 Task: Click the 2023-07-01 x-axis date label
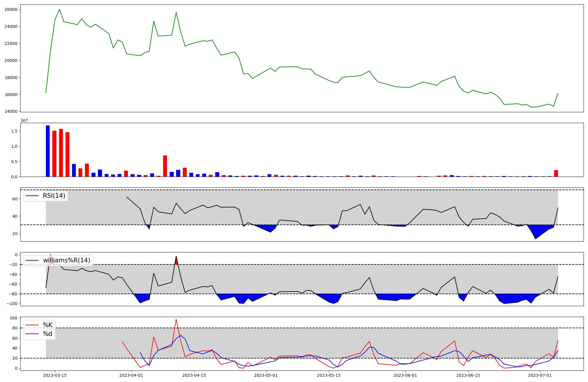(540, 375)
